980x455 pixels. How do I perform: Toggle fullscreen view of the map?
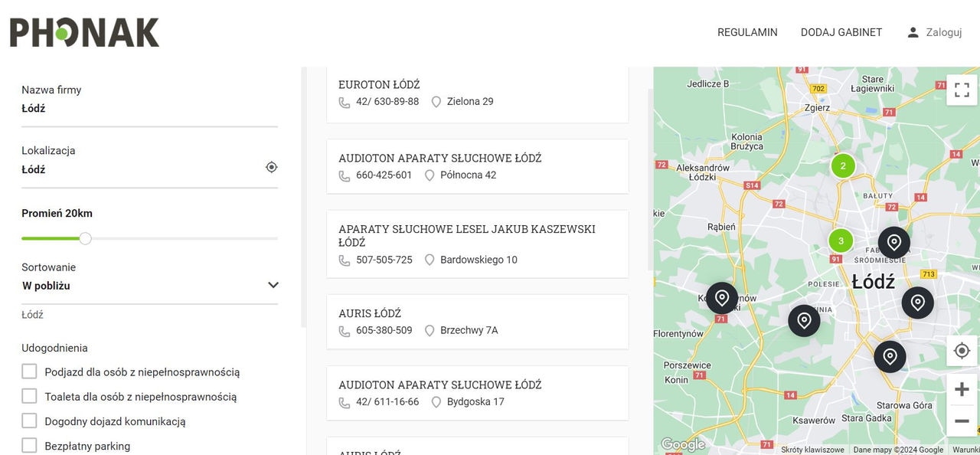[962, 90]
